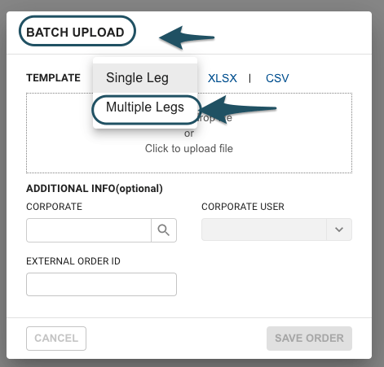384x367 pixels.
Task: Download the CSV template
Action: click(x=277, y=78)
